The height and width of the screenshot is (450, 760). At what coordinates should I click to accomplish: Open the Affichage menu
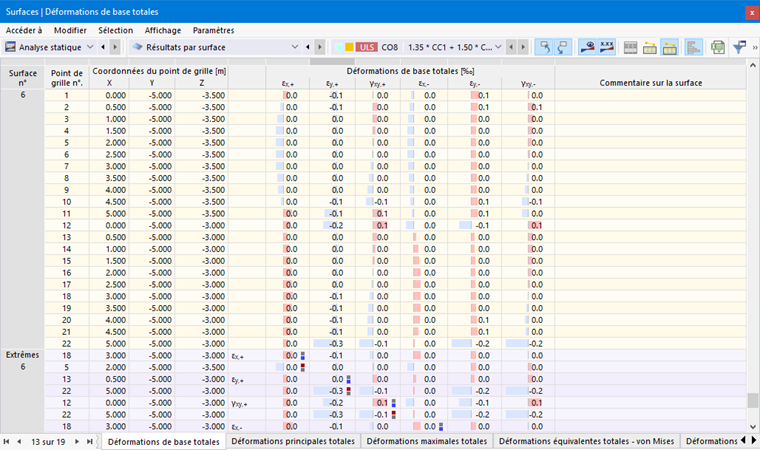163,30
